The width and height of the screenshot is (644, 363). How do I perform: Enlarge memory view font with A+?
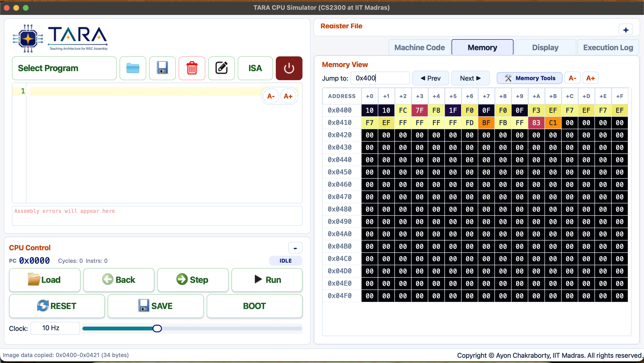(x=590, y=78)
